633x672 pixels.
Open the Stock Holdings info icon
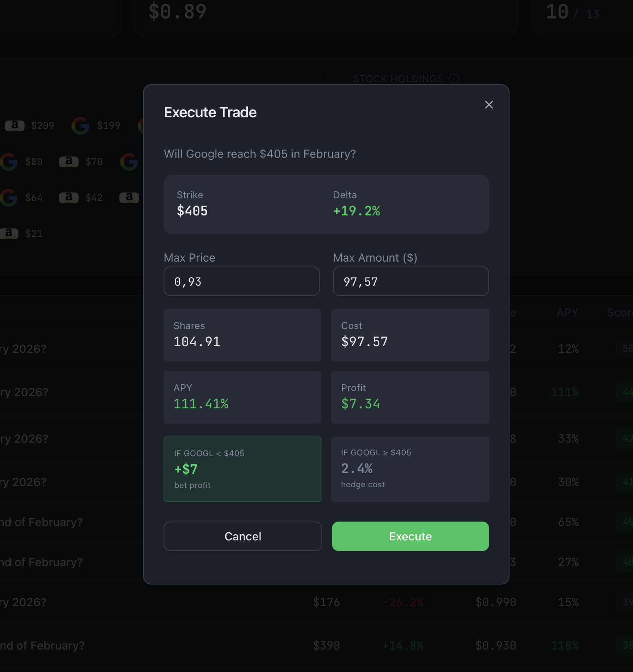coord(454,78)
